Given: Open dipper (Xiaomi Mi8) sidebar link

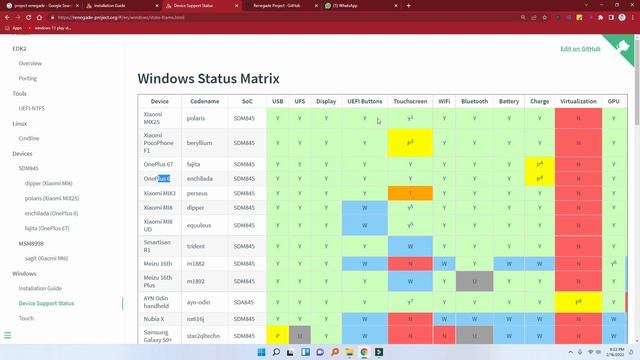Looking at the screenshot, I should coord(49,183).
